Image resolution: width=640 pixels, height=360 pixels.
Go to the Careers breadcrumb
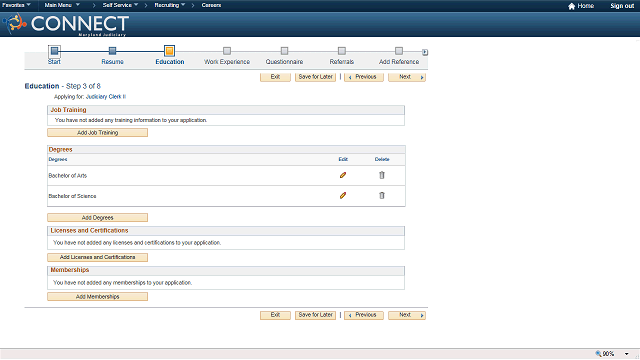pyautogui.click(x=211, y=5)
